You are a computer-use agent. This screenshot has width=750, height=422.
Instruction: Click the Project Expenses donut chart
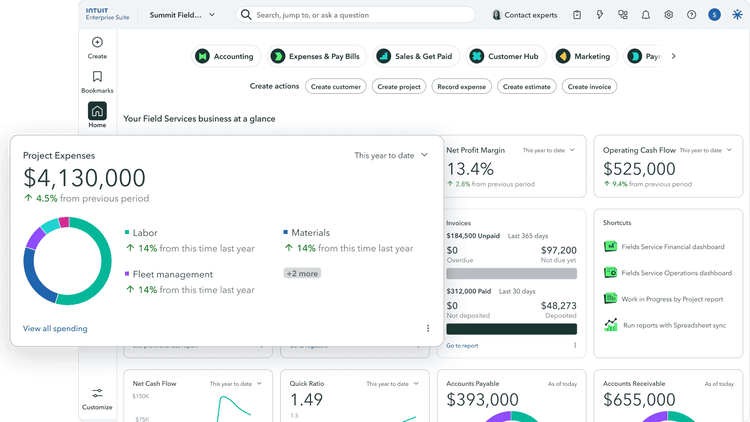[67, 261]
